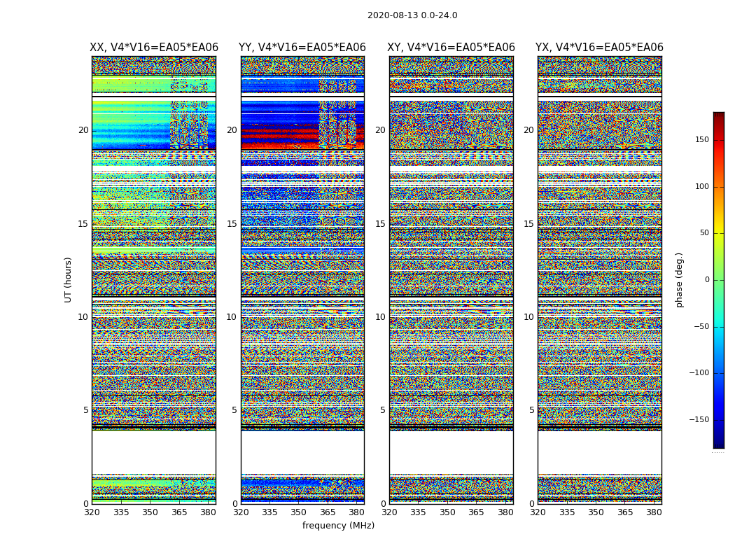Screen dimensions: 735x560
Task: Click the 350 MHz tick under the YX panel
Action: click(596, 512)
